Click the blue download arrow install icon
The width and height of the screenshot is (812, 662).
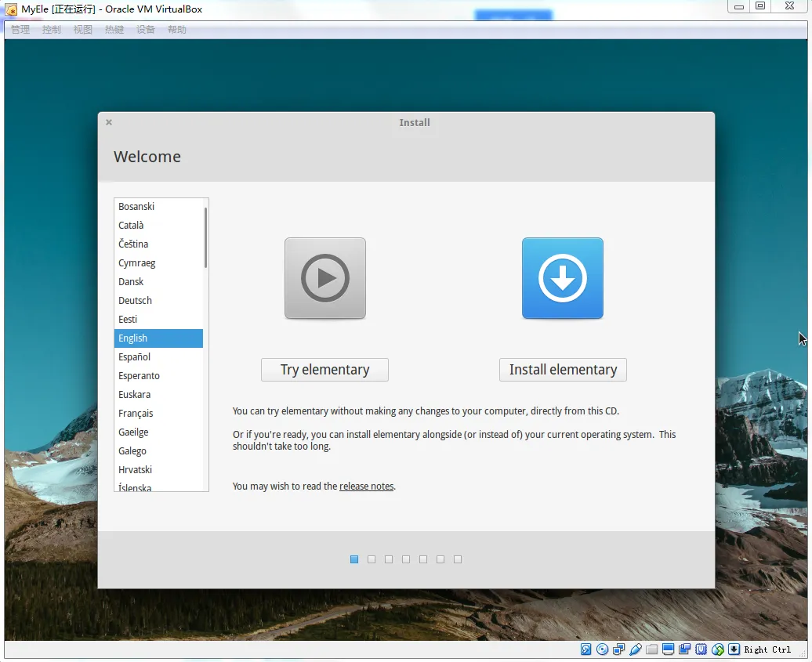click(563, 278)
